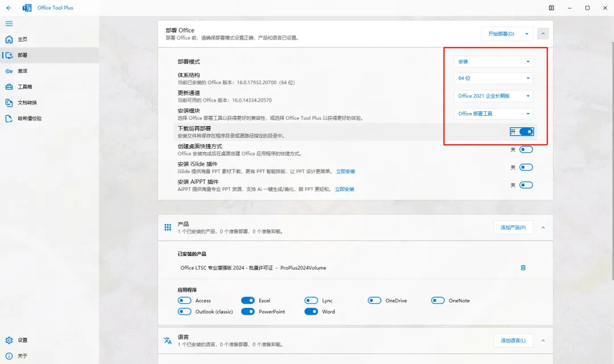Viewport: 614px width, 364px height.
Task: Click the 产品 grid icon
Action: [x=168, y=228]
